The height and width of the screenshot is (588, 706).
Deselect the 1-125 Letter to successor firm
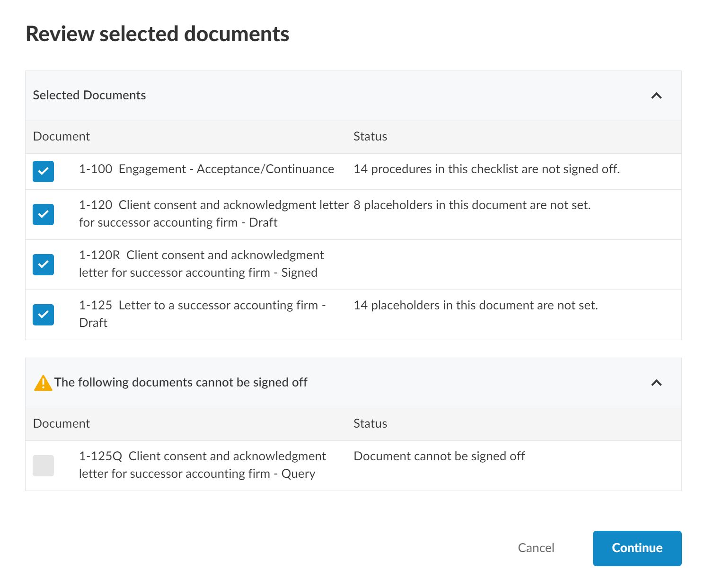tap(43, 314)
